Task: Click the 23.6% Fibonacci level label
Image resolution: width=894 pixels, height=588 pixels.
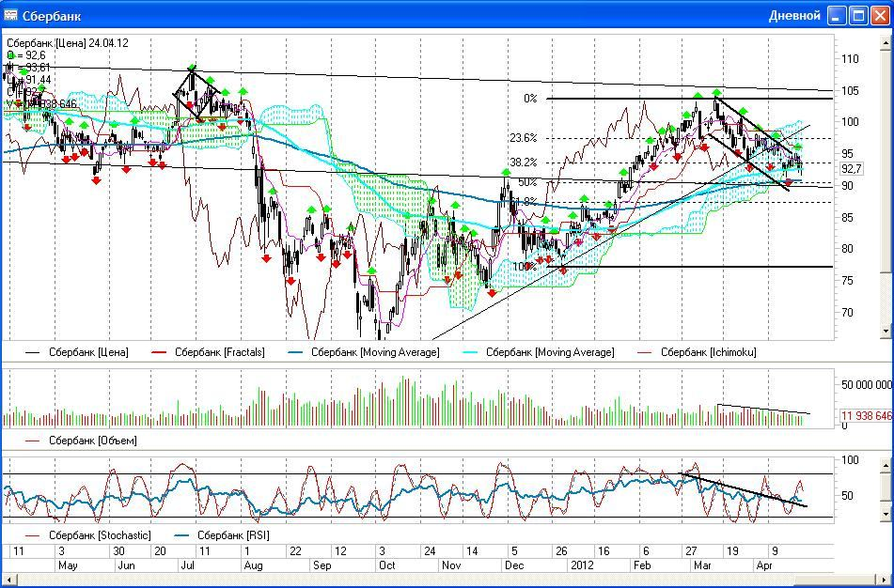Action: click(x=523, y=138)
